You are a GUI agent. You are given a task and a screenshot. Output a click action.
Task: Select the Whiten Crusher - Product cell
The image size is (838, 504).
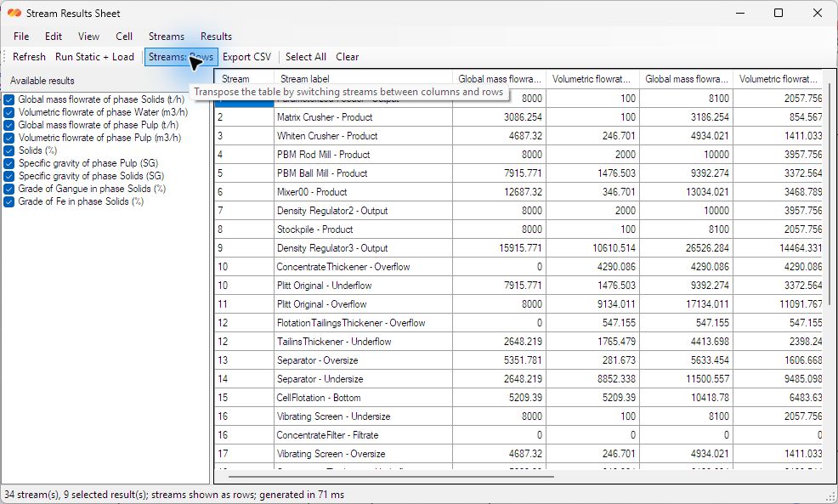click(x=363, y=136)
